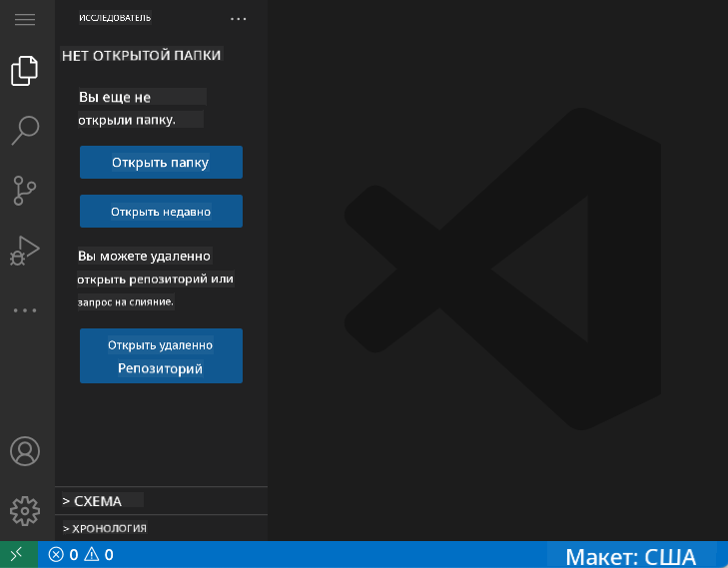Open the hamburger application menu
This screenshot has height=568, width=728.
[x=25, y=20]
